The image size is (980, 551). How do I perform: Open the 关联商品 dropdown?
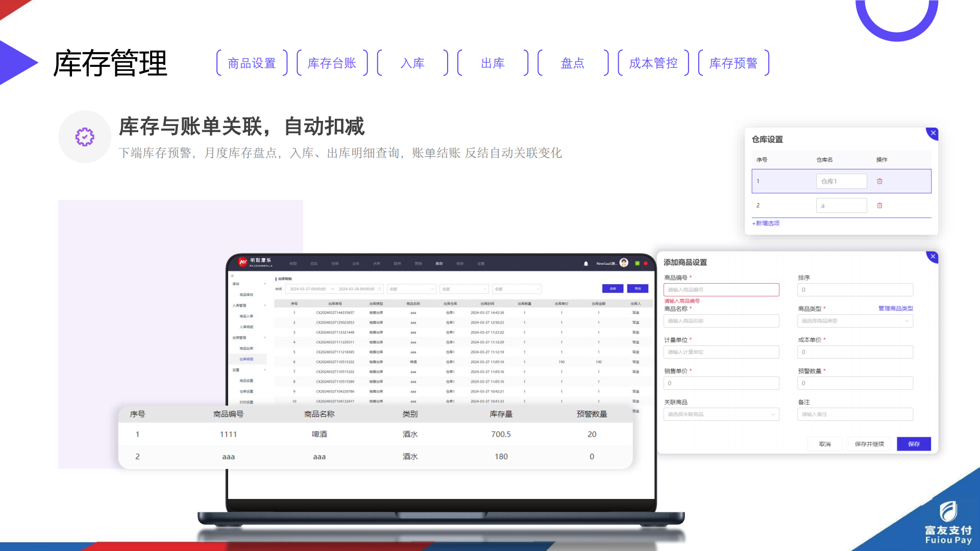click(x=721, y=414)
